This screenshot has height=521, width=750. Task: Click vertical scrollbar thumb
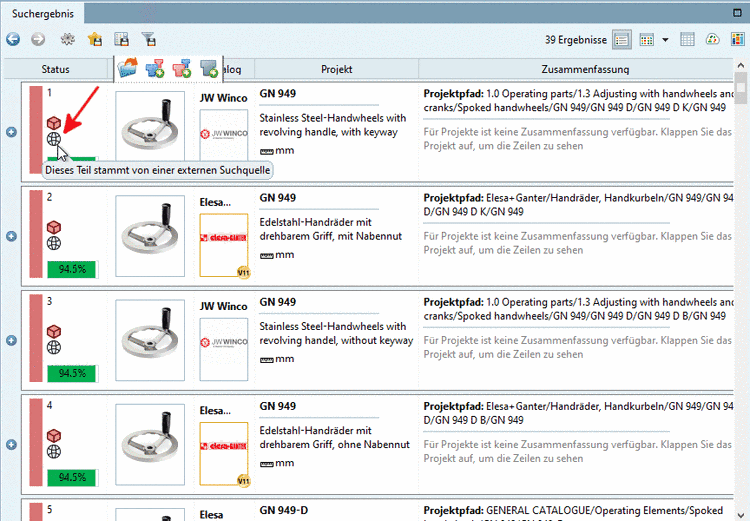pyautogui.click(x=740, y=89)
